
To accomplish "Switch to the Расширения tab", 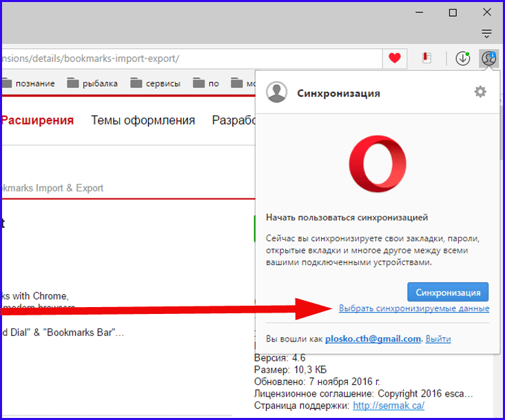I will point(38,120).
